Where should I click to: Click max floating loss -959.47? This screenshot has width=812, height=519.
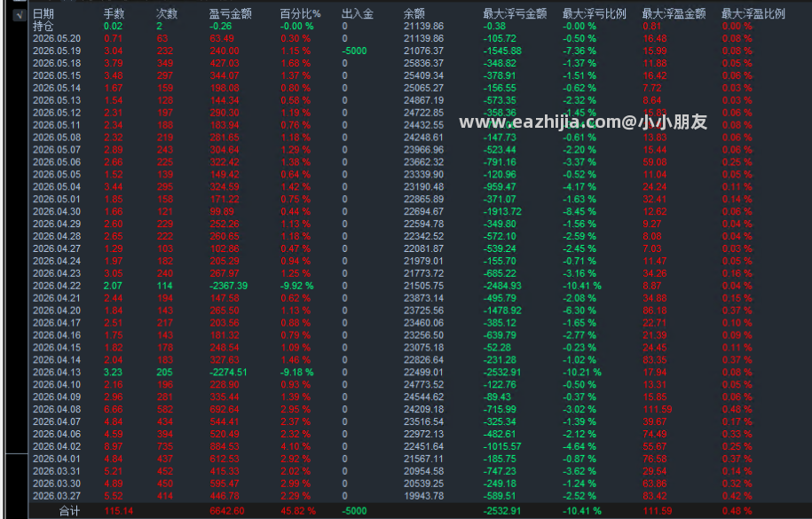(x=500, y=187)
